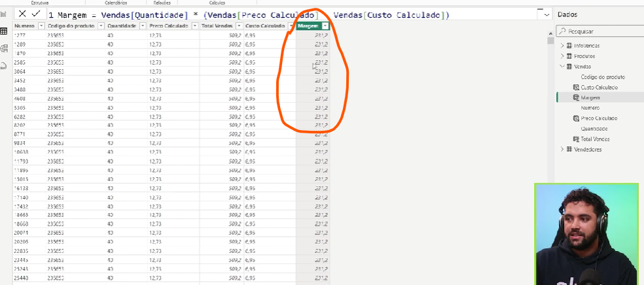Screen dimensions: 644x285
Task: Click the cell with Numero 22035
Action: tap(29, 250)
